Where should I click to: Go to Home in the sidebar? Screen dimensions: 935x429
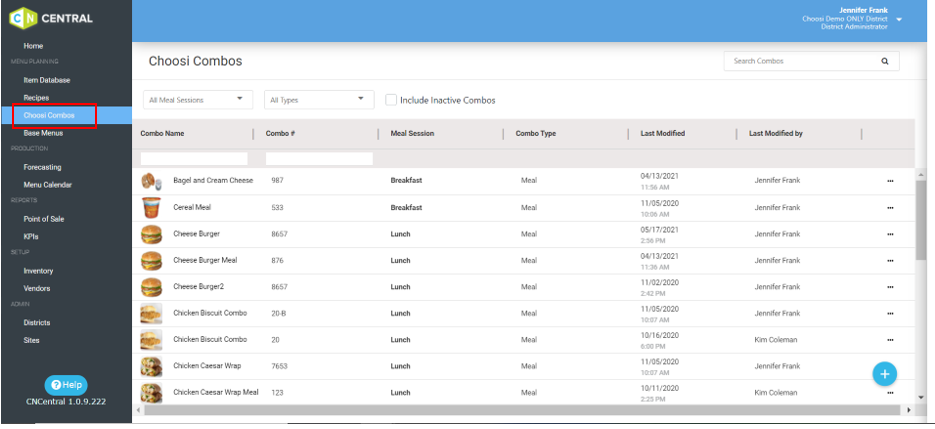coord(33,46)
